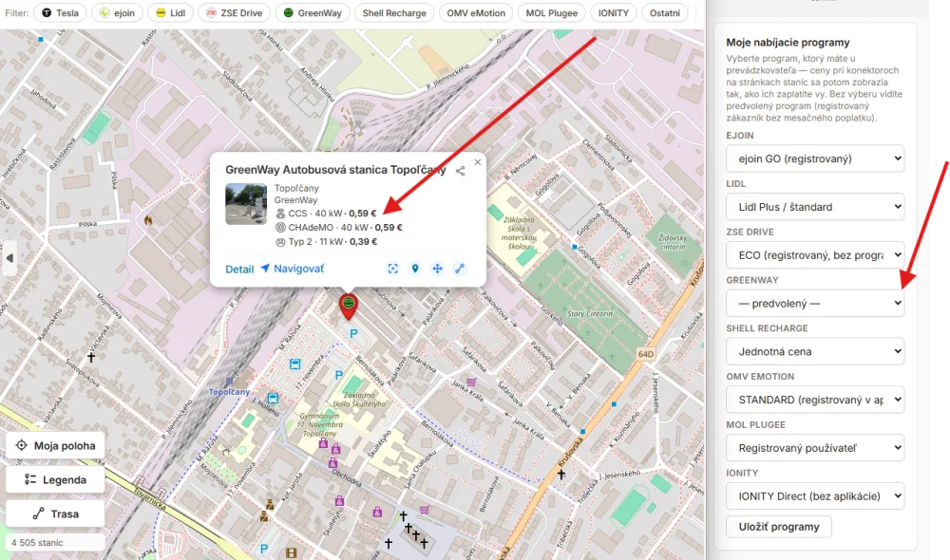Toggle the Shell Recharge filter chip
Screen dimensions: 950x560
click(394, 12)
